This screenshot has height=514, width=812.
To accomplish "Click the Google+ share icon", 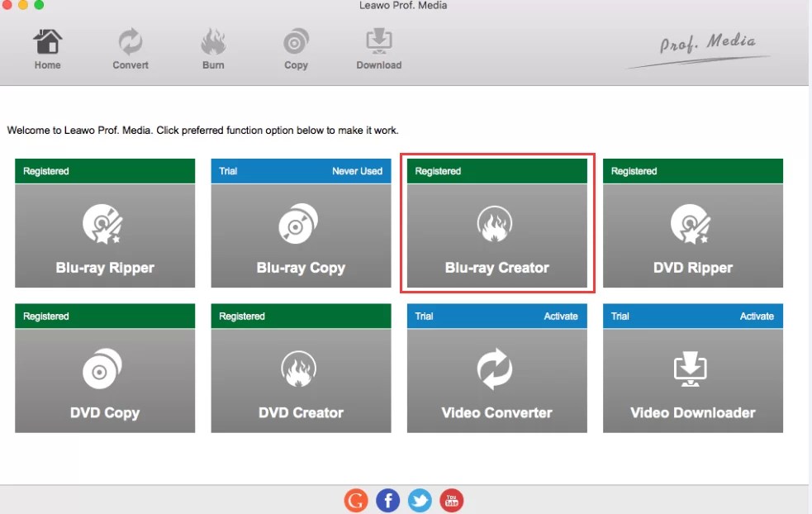I will [355, 500].
